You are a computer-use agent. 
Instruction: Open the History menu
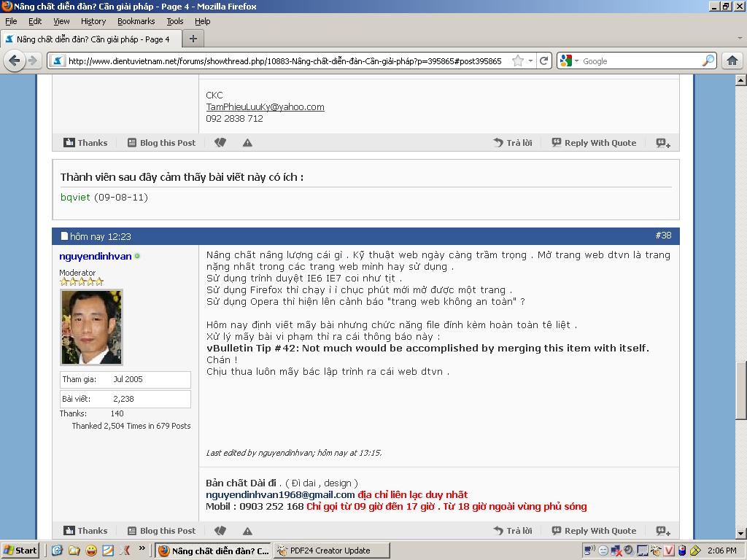click(93, 21)
